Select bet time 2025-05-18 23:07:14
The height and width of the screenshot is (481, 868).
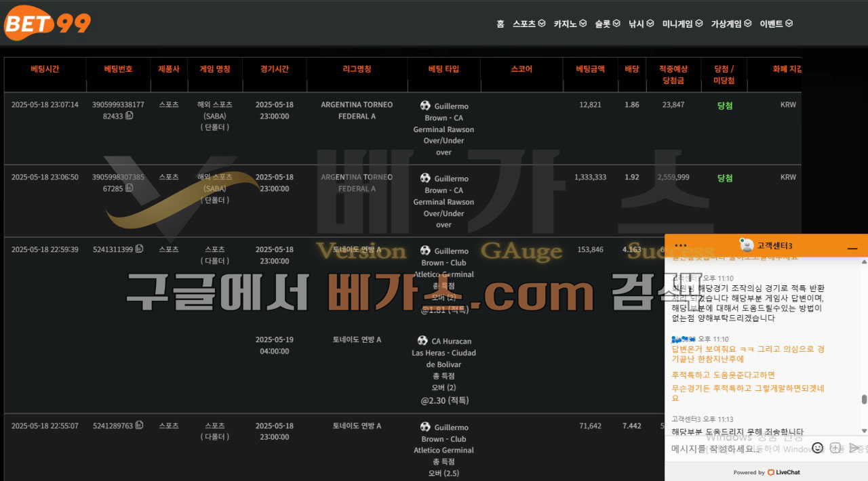(45, 104)
